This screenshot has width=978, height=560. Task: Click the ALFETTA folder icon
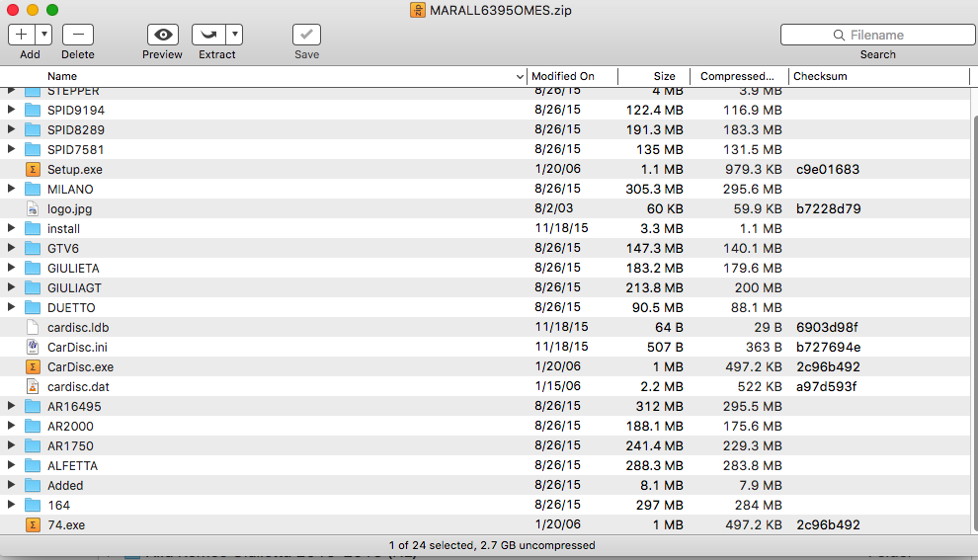point(33,465)
